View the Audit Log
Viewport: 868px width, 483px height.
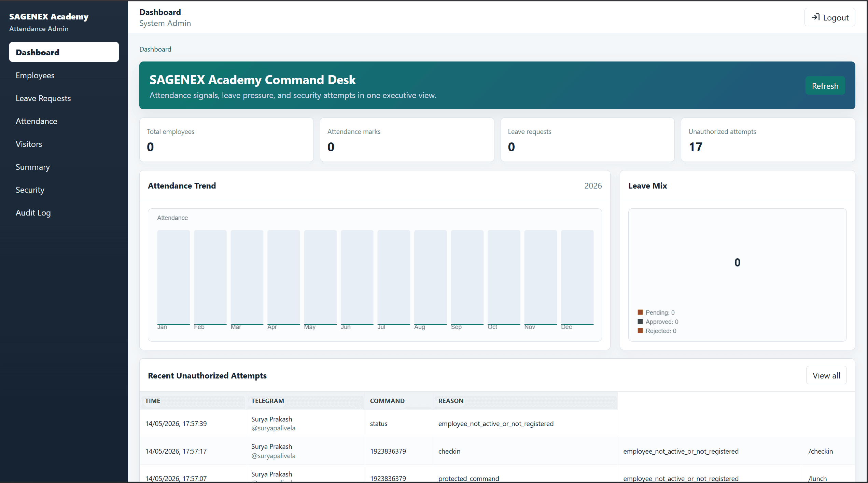[x=64, y=212]
